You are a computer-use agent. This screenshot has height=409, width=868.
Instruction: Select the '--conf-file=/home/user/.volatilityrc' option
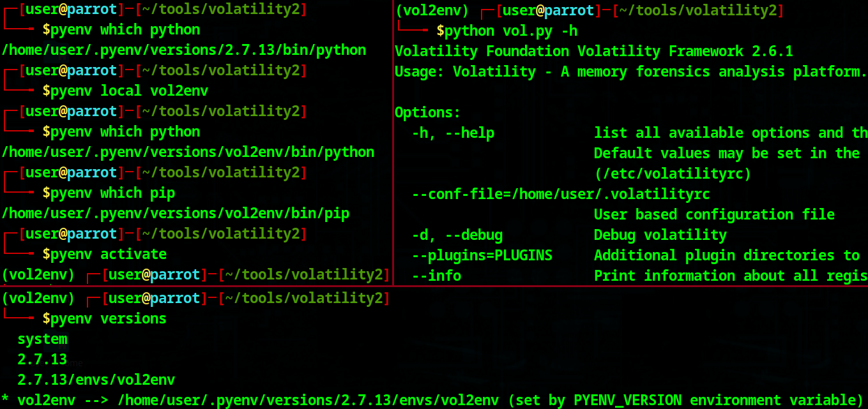click(x=561, y=194)
